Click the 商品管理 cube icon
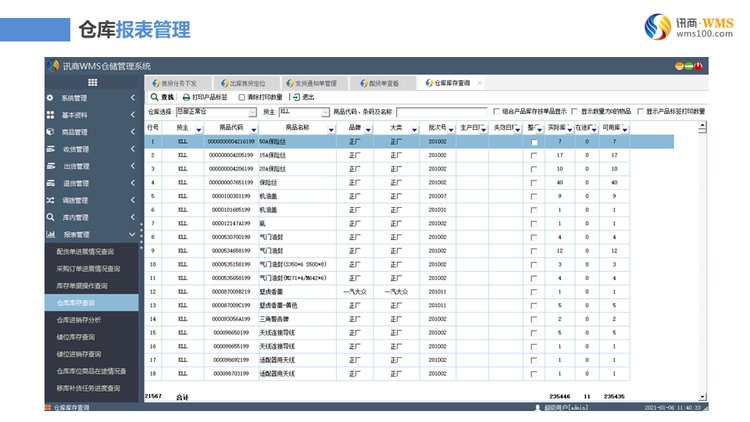 50,132
